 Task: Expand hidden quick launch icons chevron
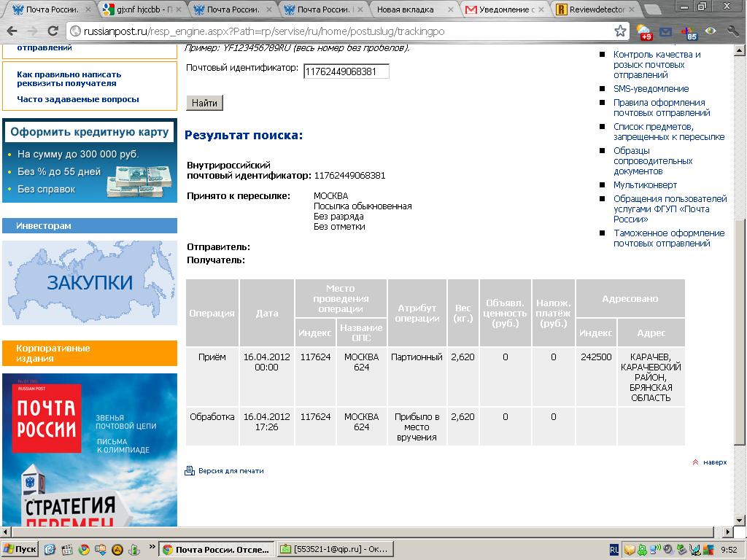(x=152, y=545)
